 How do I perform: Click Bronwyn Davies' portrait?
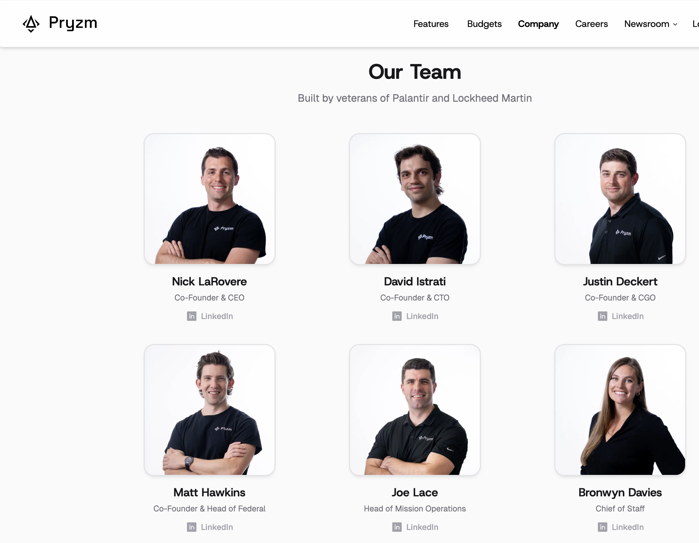tap(620, 410)
